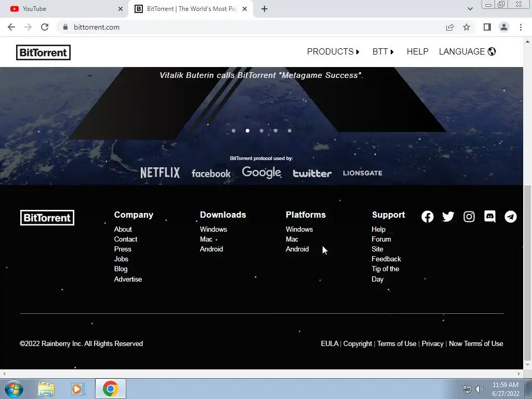Open BitTorrent Instagram page icon
Screen dimensions: 532x399
[x=469, y=217]
